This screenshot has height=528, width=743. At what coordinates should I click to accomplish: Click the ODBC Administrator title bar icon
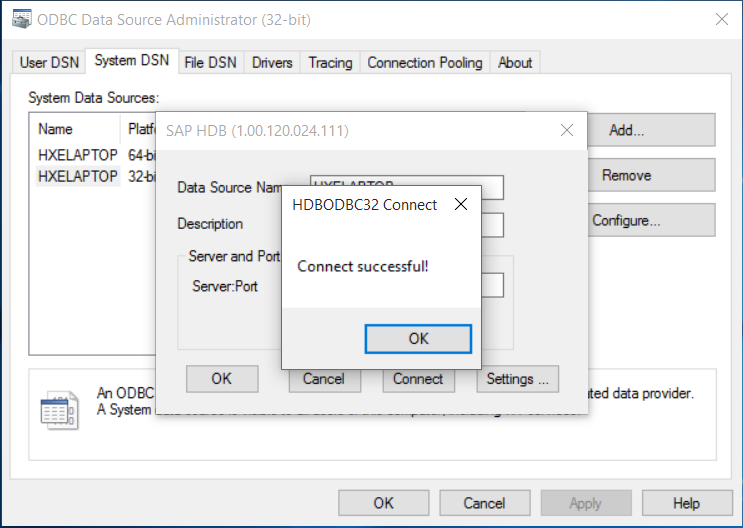coord(22,19)
